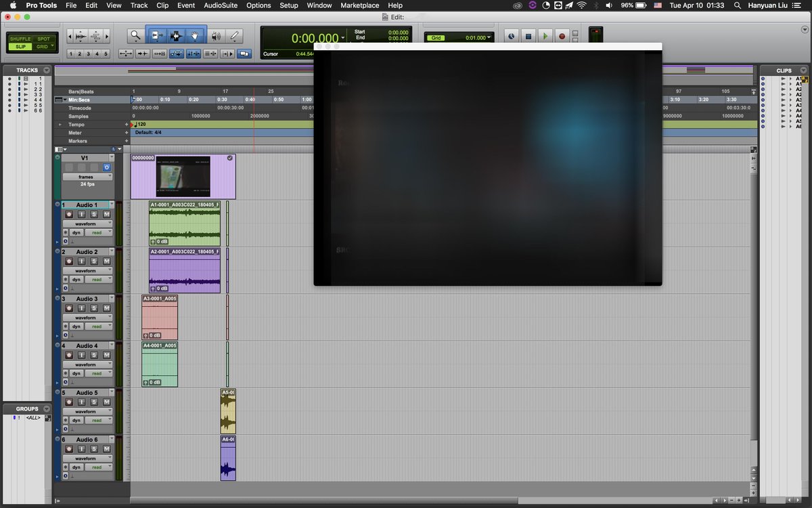The width and height of the screenshot is (812, 508).
Task: Open the Clip menu
Action: tap(162, 5)
